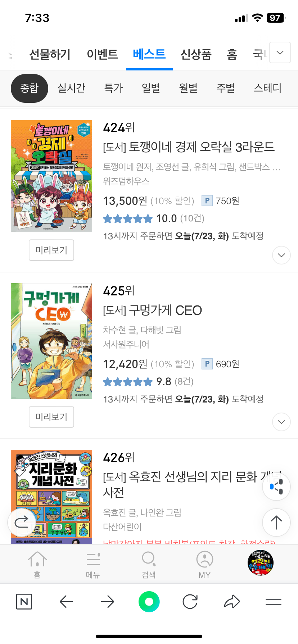This screenshot has width=298, height=644.
Task: Open the home icon in bottom navigation
Action: 37,564
